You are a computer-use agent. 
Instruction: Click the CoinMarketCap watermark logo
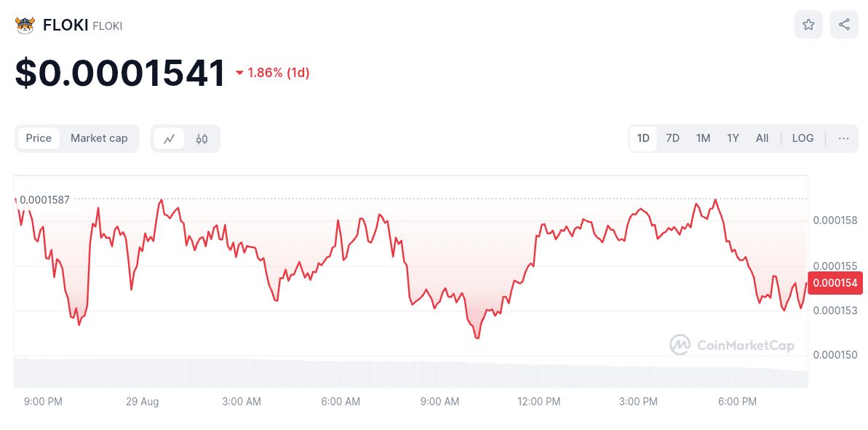pyautogui.click(x=732, y=345)
